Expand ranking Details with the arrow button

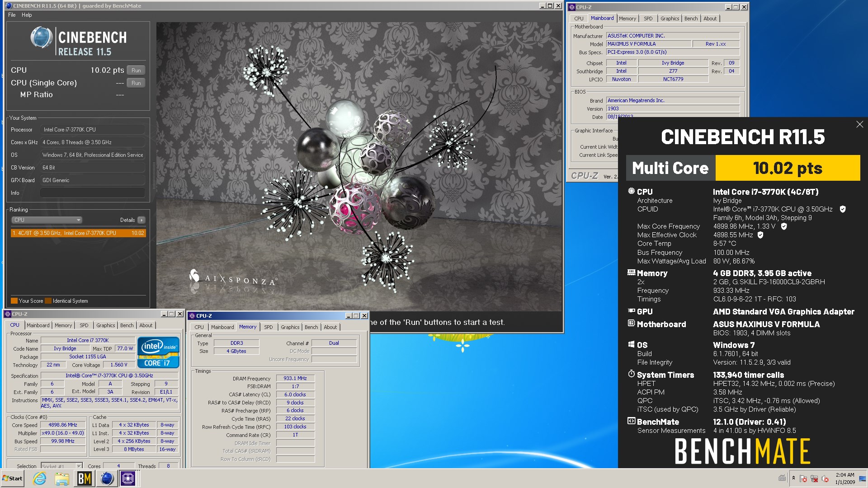point(142,220)
